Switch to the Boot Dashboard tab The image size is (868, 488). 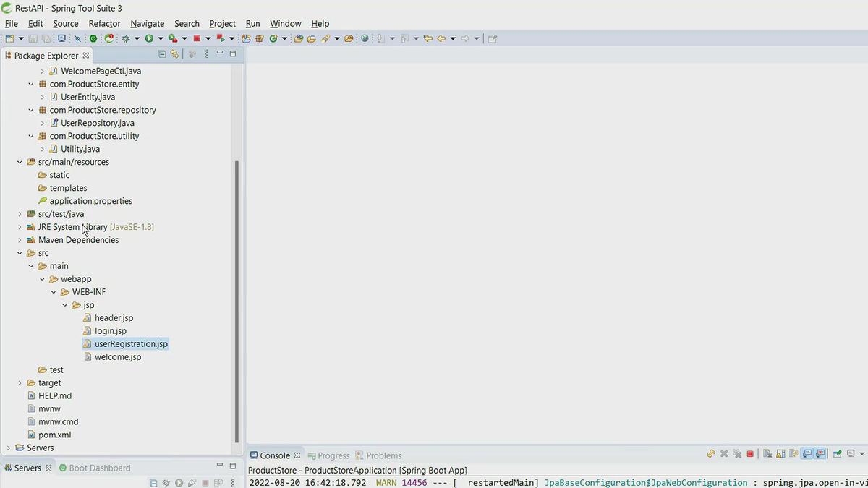(93, 468)
